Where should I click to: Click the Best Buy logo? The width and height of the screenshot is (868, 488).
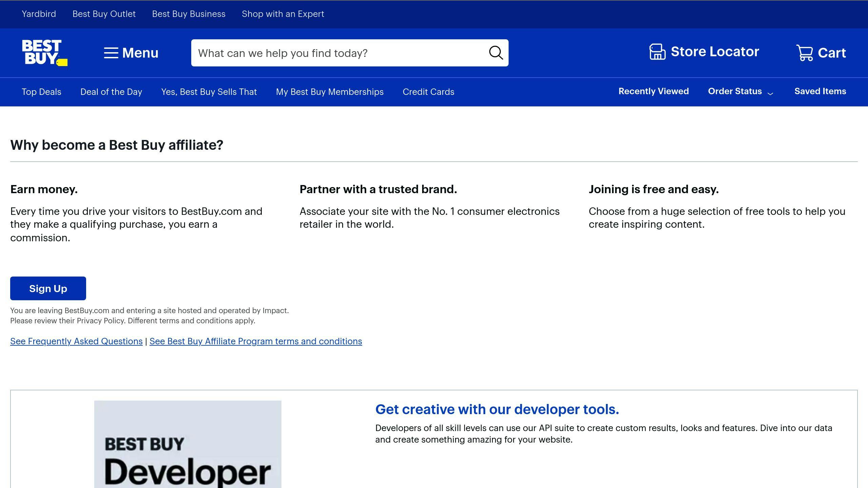tap(45, 53)
